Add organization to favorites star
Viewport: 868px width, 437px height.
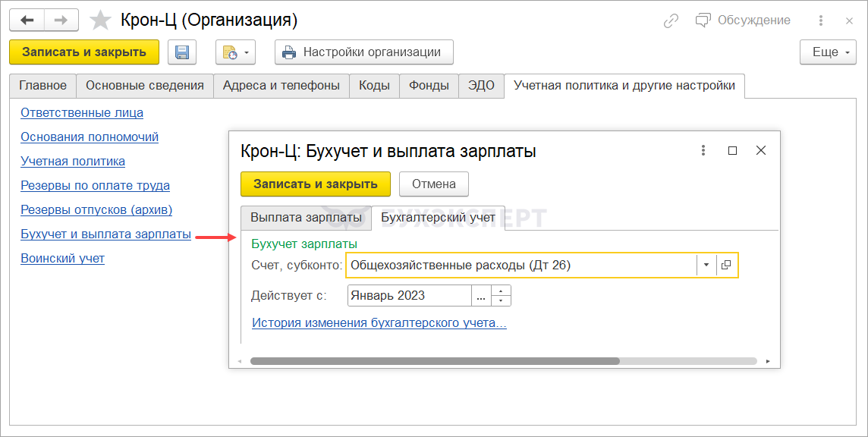point(100,20)
